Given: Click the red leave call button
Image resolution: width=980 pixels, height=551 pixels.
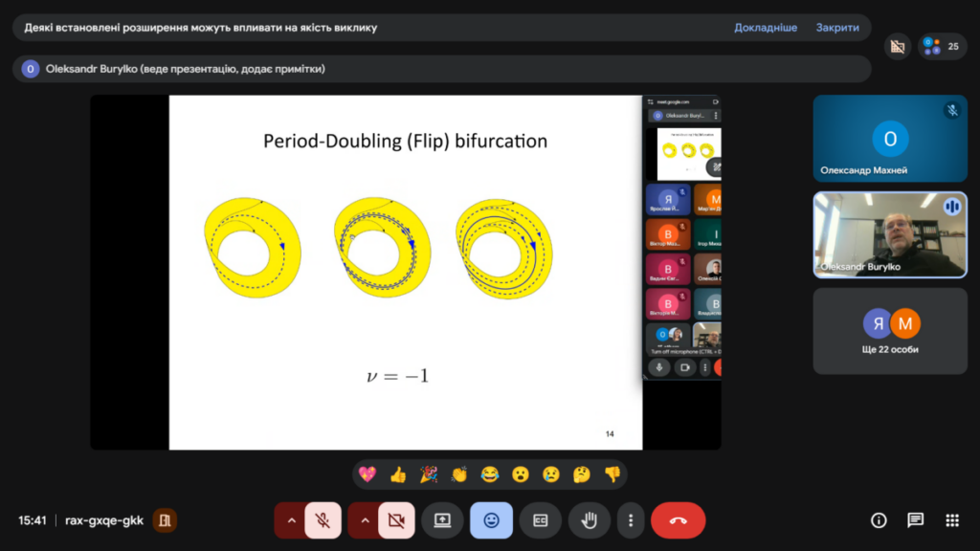Looking at the screenshot, I should [678, 520].
